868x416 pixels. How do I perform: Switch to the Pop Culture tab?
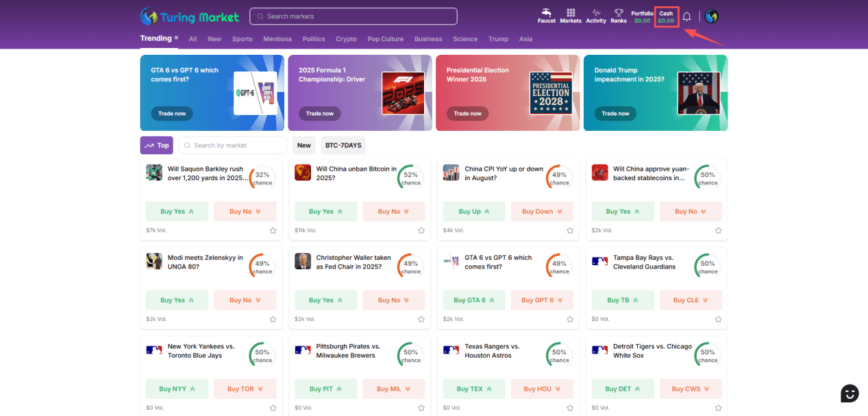tap(386, 39)
